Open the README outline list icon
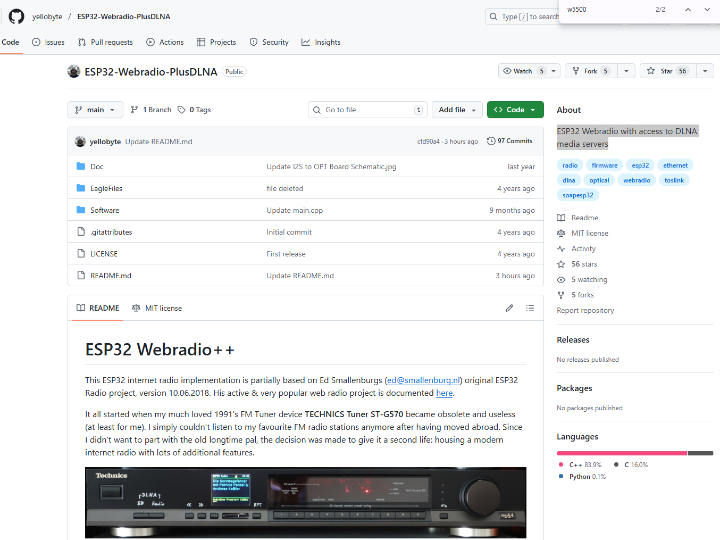The width and height of the screenshot is (720, 540). tap(530, 308)
